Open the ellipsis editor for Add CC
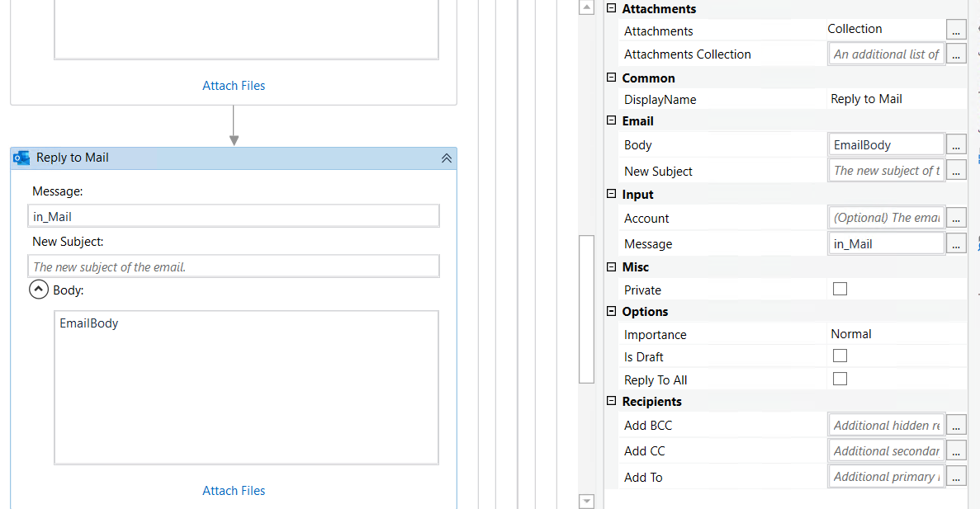Image resolution: width=980 pixels, height=509 pixels. click(x=956, y=451)
